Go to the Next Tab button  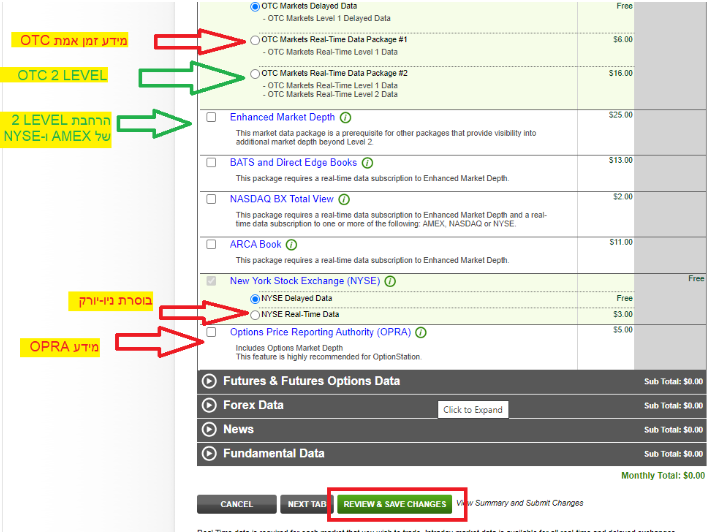click(x=305, y=504)
